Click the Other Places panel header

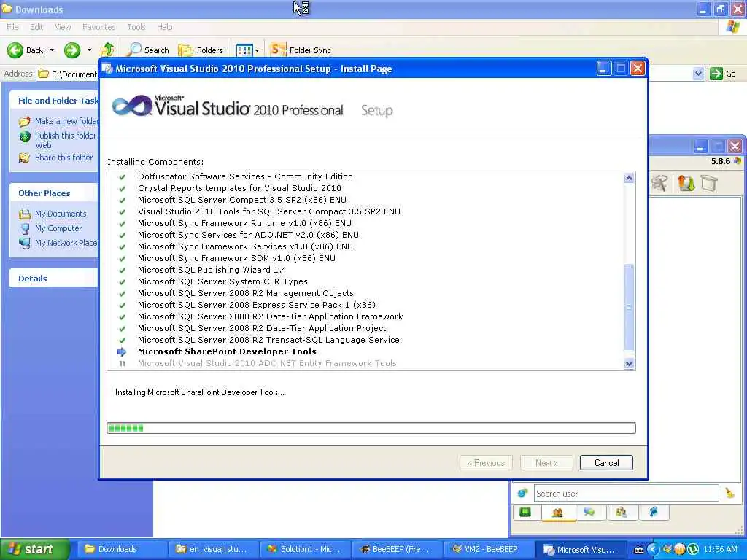pyautogui.click(x=54, y=192)
